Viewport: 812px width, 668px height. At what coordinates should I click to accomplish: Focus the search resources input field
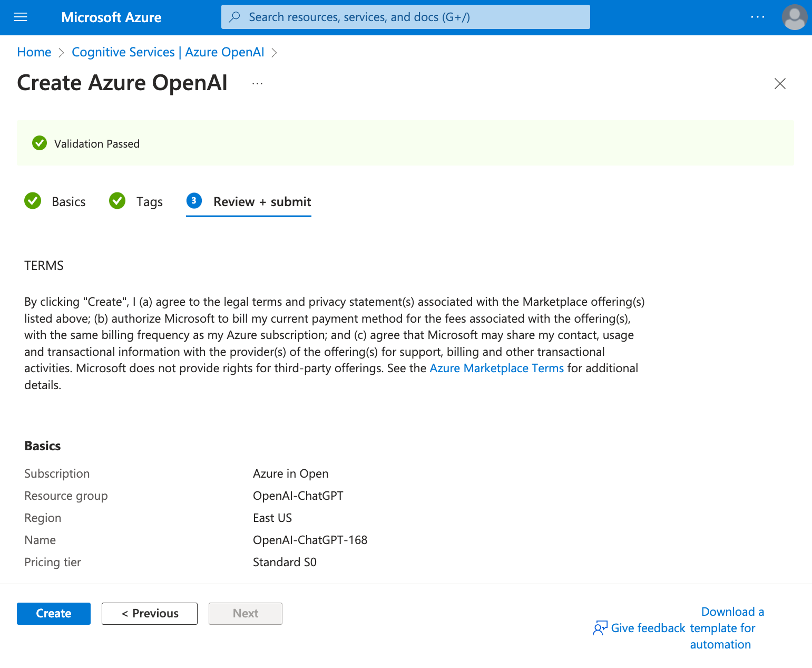pyautogui.click(x=406, y=17)
